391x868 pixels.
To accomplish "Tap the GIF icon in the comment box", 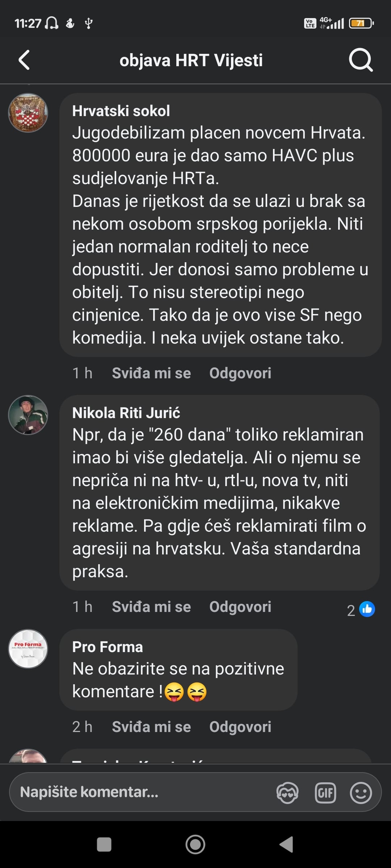I will (x=325, y=792).
